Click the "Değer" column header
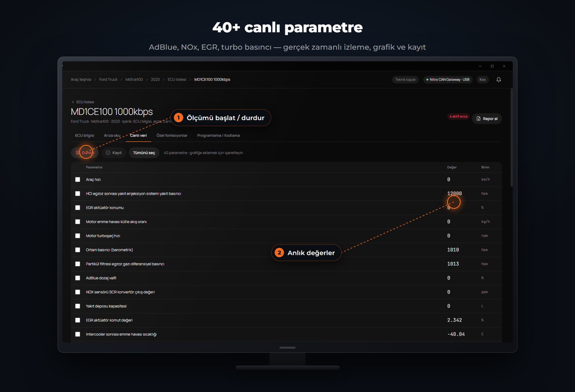 452,167
